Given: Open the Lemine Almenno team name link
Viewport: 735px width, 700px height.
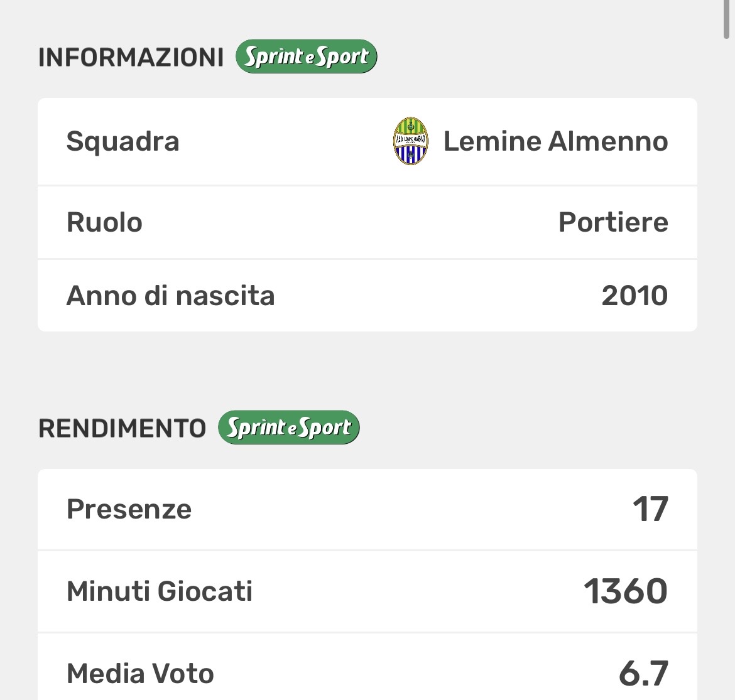Looking at the screenshot, I should (555, 141).
